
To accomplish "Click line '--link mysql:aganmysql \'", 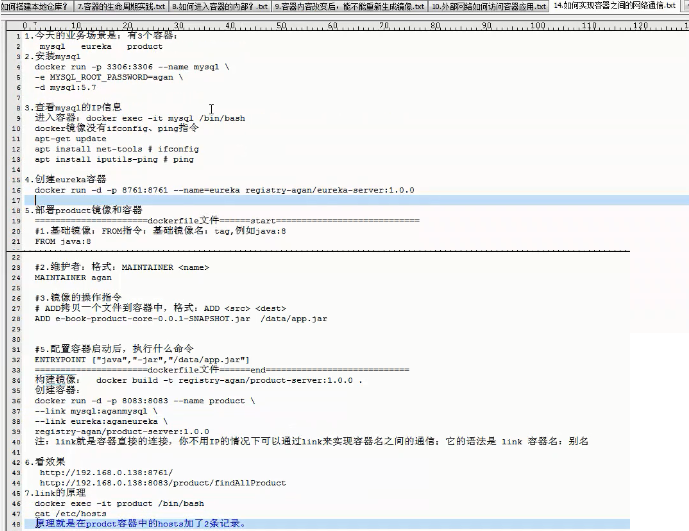I will click(x=96, y=411).
